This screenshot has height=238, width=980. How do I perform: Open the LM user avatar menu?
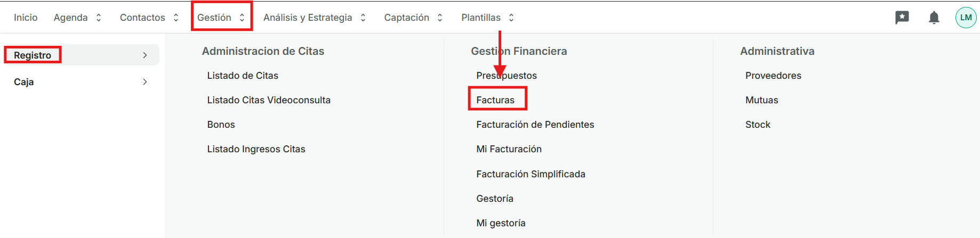click(x=966, y=18)
